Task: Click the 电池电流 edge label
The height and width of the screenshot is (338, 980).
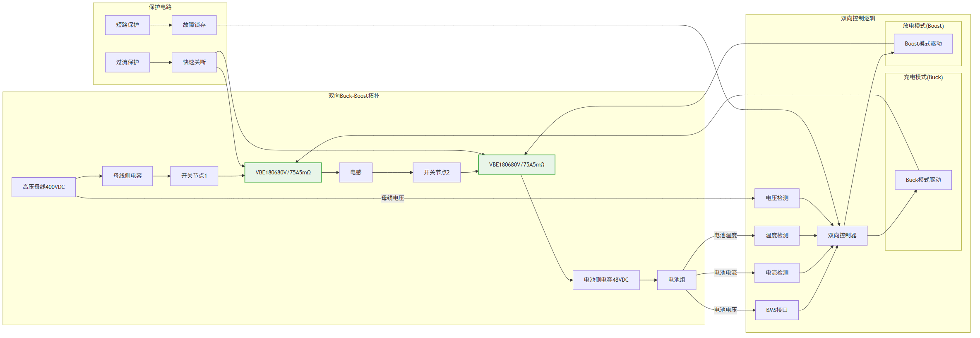Action: (x=725, y=273)
